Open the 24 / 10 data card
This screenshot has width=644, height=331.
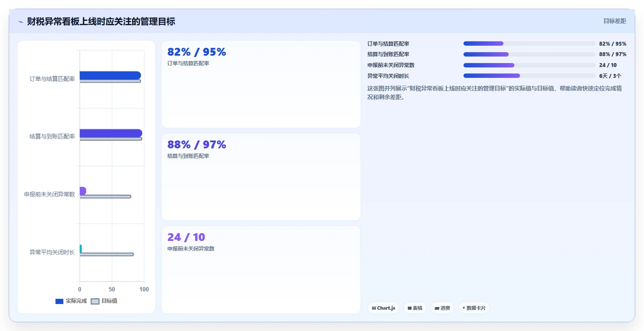tap(261, 270)
